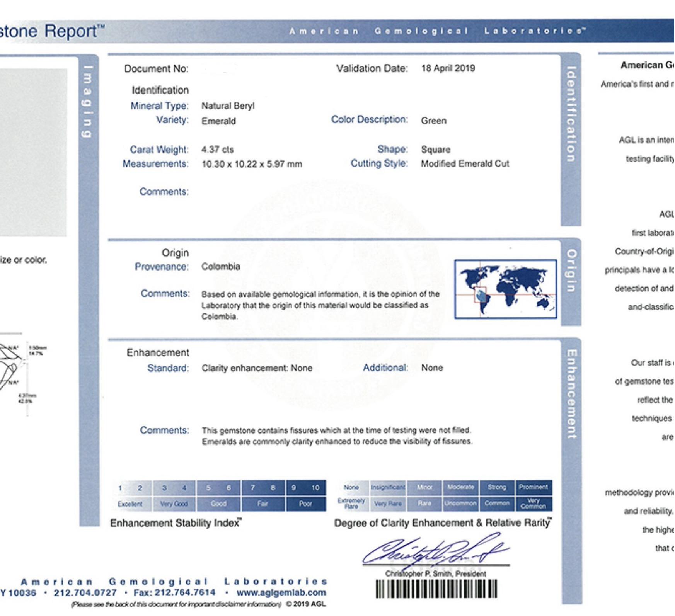Viewport: 675px width, 616px height.
Task: Click the 'Modified Emerald Cut' cutting style value
Action: (x=465, y=164)
